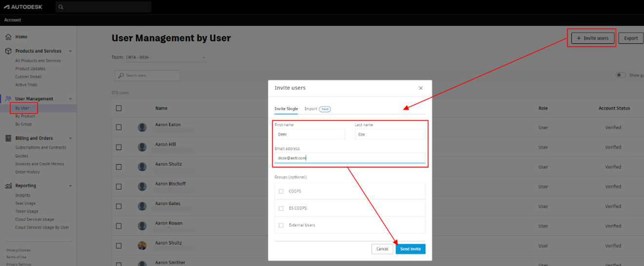Check the ES COOPS group checkbox
The width and height of the screenshot is (644, 266).
coord(281,208)
